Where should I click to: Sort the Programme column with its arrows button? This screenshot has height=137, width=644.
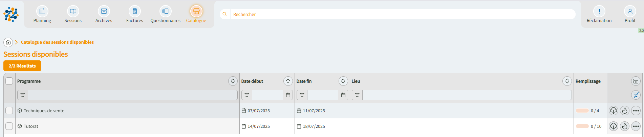(232, 81)
